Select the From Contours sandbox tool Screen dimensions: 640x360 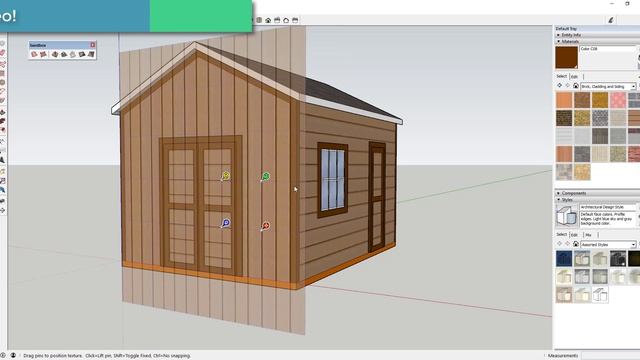click(34, 54)
